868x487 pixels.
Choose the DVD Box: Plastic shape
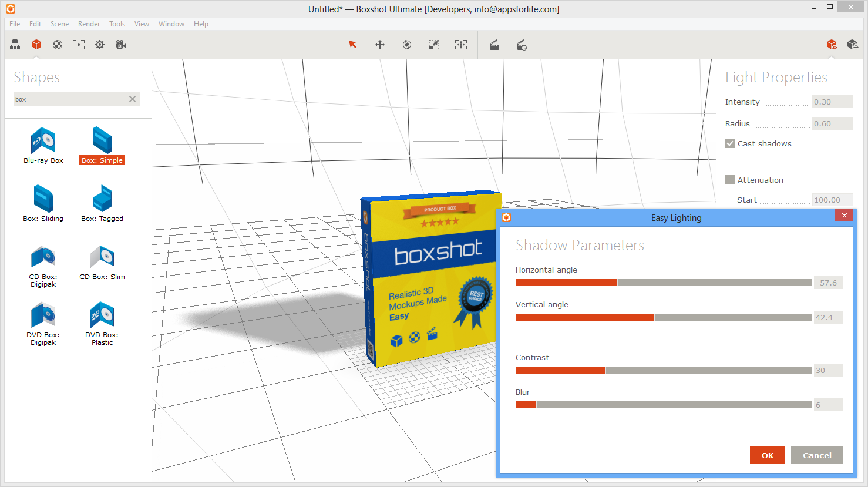102,324
